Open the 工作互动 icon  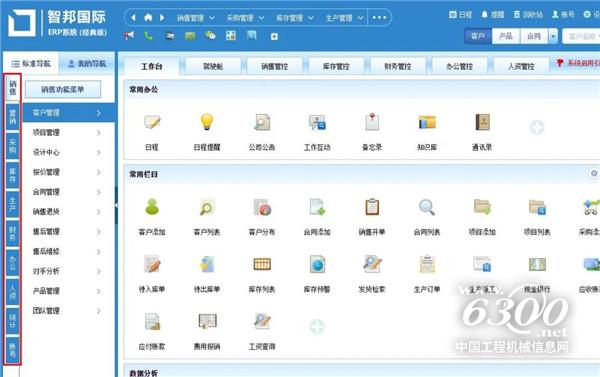[317, 123]
